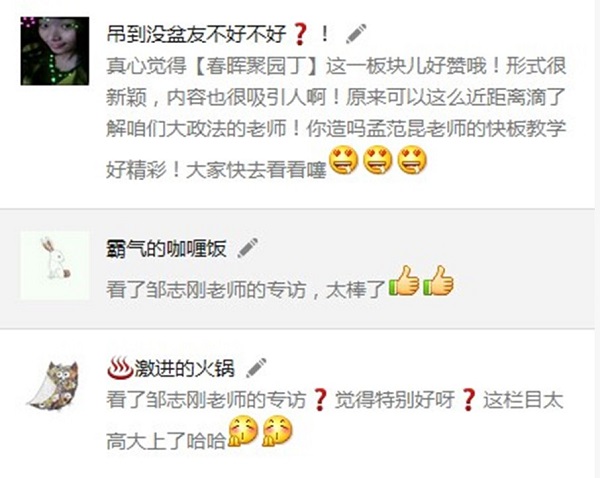Click the second thumbs-up emoji
This screenshot has height=478, width=600.
tap(439, 281)
